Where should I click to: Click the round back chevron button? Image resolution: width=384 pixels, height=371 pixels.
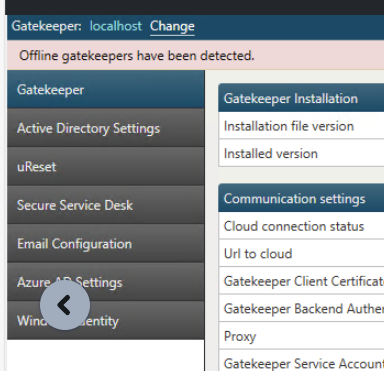65,305
